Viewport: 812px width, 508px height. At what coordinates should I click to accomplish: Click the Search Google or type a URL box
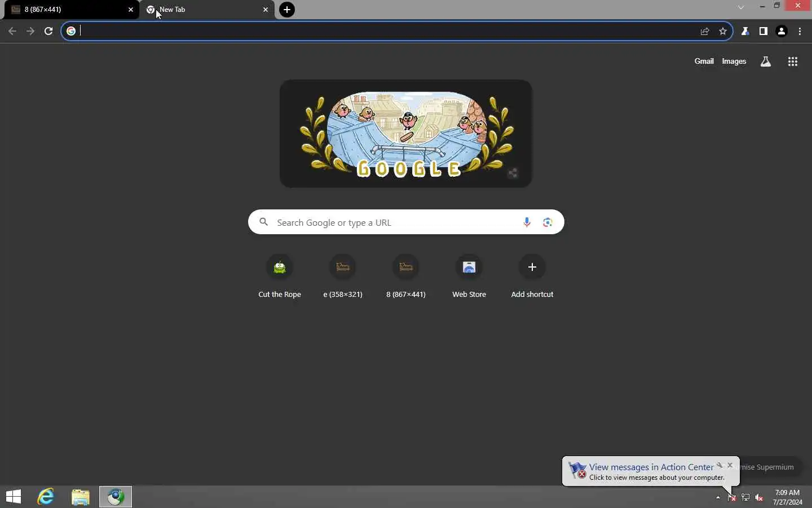406,222
